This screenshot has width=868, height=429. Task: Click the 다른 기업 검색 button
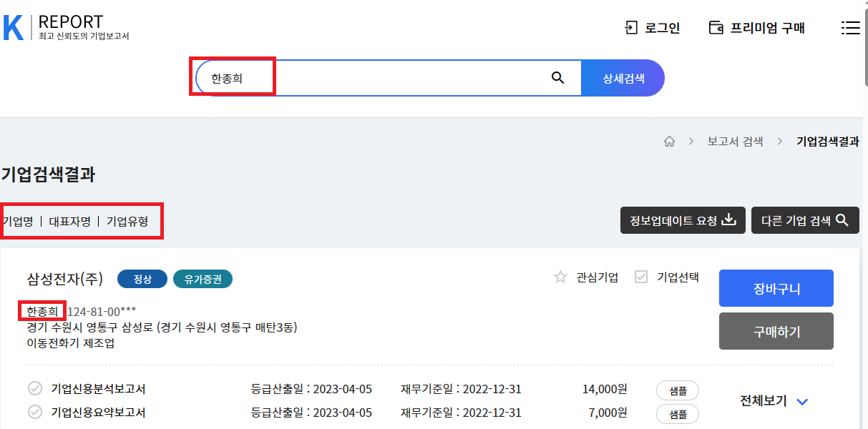click(806, 220)
